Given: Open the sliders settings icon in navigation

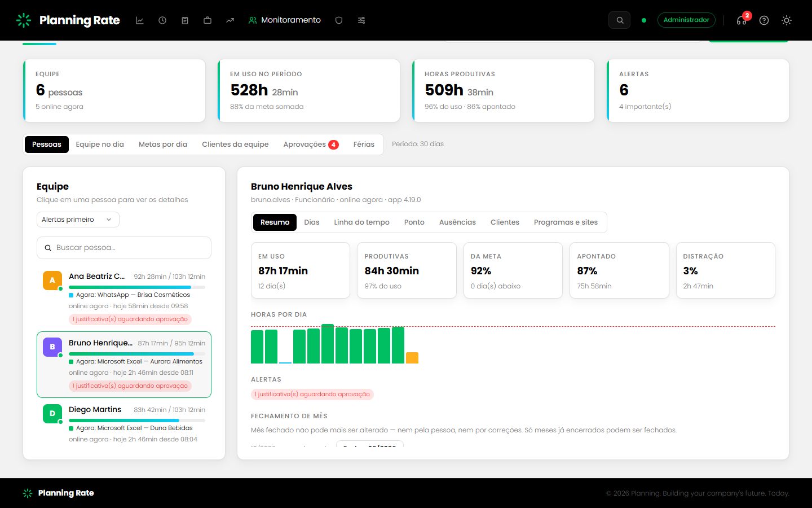Looking at the screenshot, I should tap(361, 20).
